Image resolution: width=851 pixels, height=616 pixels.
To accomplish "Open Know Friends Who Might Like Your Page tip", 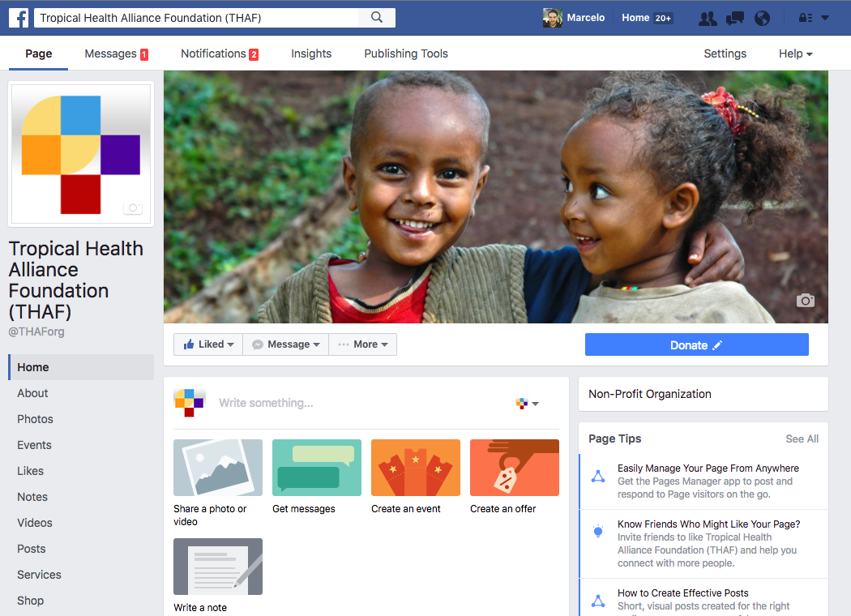I will pos(709,524).
